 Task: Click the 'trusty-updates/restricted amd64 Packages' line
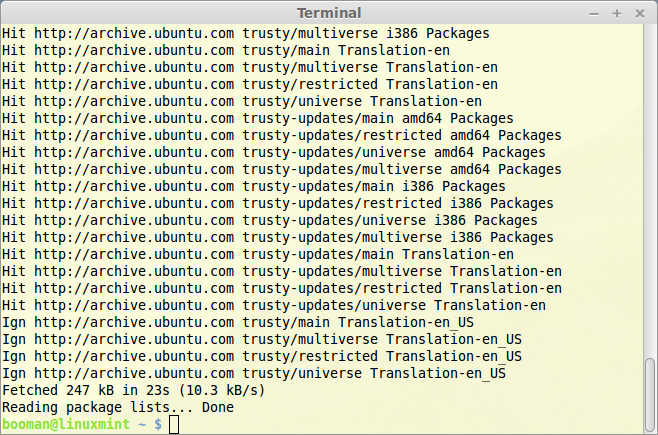(x=282, y=135)
